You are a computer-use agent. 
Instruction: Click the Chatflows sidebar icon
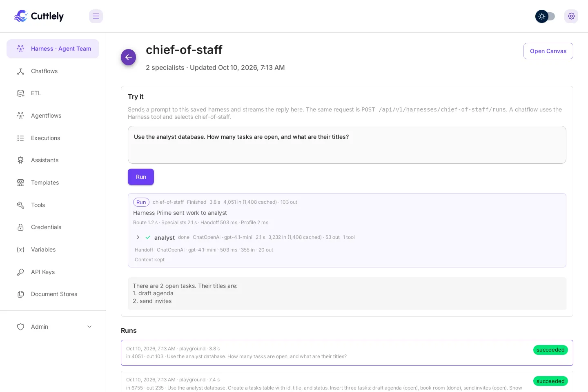20,71
